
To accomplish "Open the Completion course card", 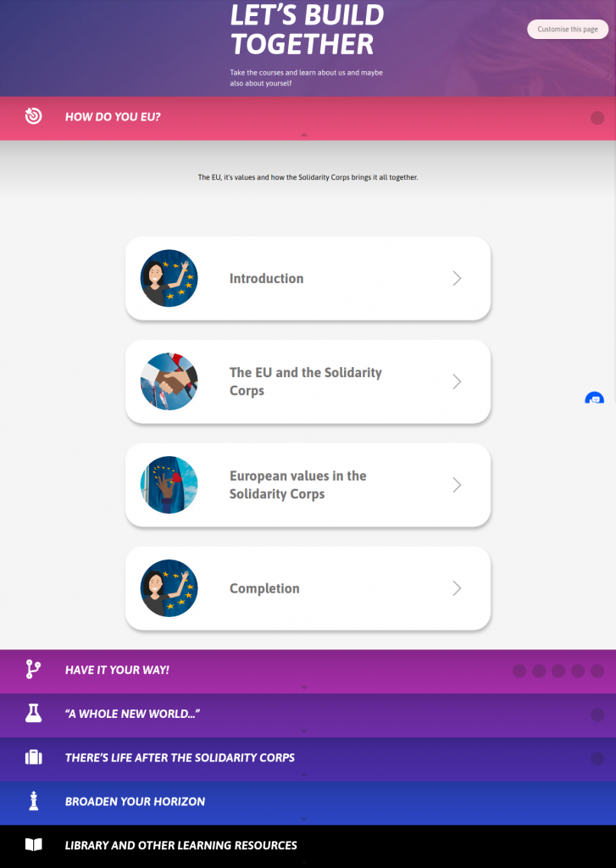I will pos(308,588).
